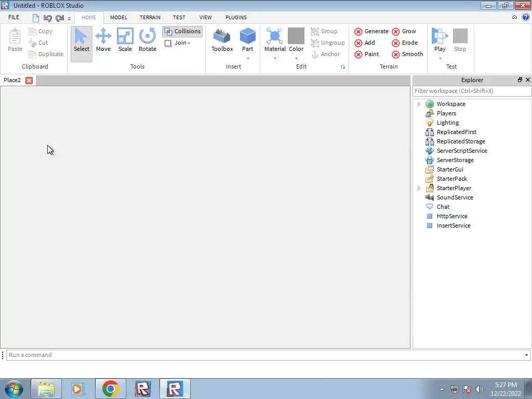Switch to the PLUGINS tab
The image size is (532, 399).
pyautogui.click(x=236, y=17)
